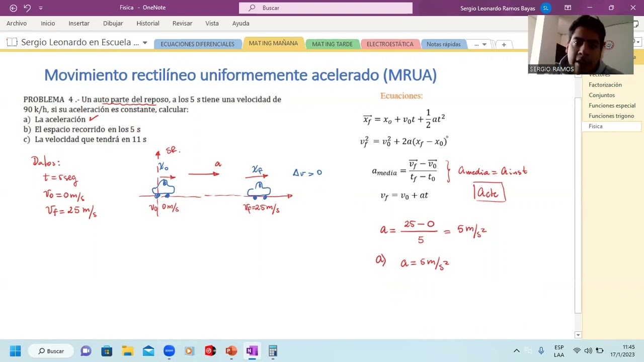Open the Quick Access Toolbar customize dropdown
Screen dimensions: 644x362
[41, 8]
